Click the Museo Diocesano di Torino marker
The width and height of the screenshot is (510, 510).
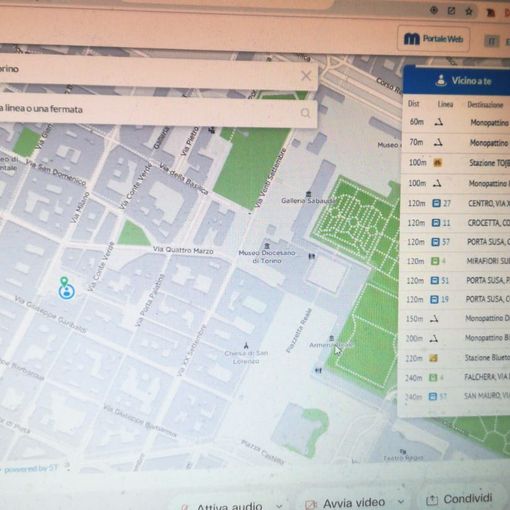(267, 246)
